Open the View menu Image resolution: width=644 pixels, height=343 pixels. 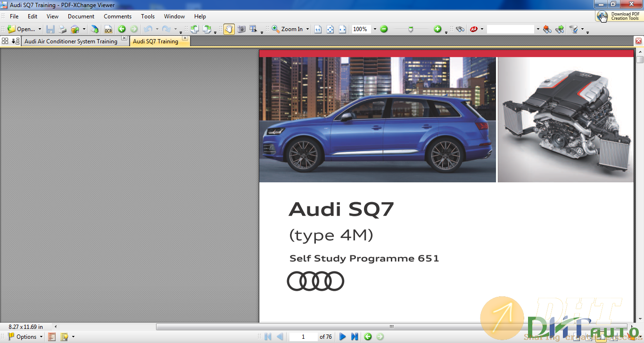pyautogui.click(x=52, y=16)
